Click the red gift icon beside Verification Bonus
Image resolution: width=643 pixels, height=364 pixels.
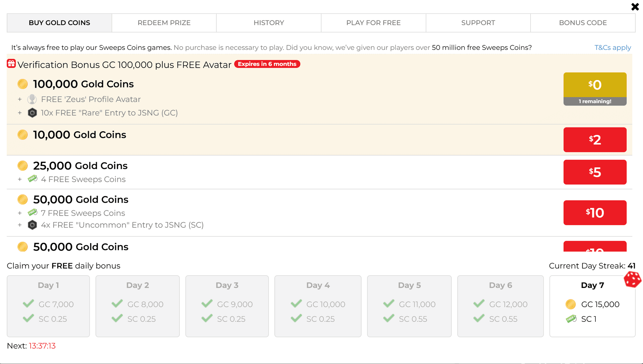click(11, 64)
